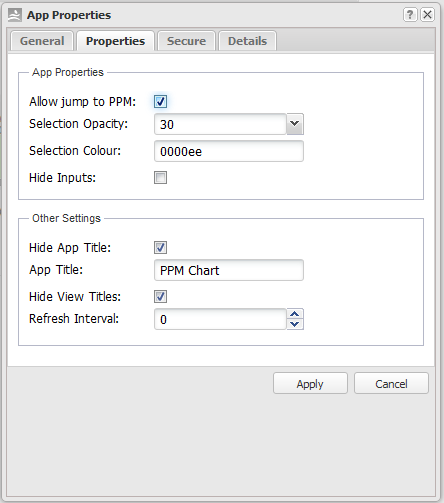The height and width of the screenshot is (503, 444).
Task: Open the Selection Opacity dropdown arrow
Action: pos(295,124)
